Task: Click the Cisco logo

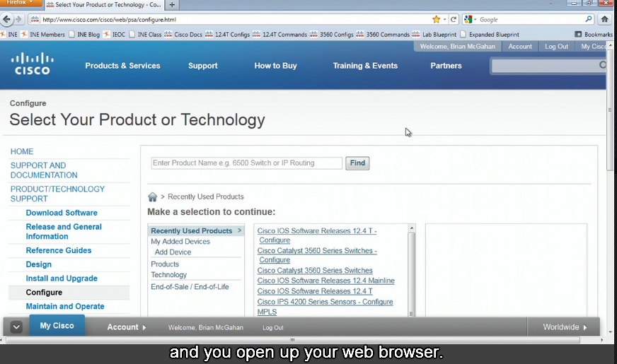Action: pyautogui.click(x=33, y=64)
